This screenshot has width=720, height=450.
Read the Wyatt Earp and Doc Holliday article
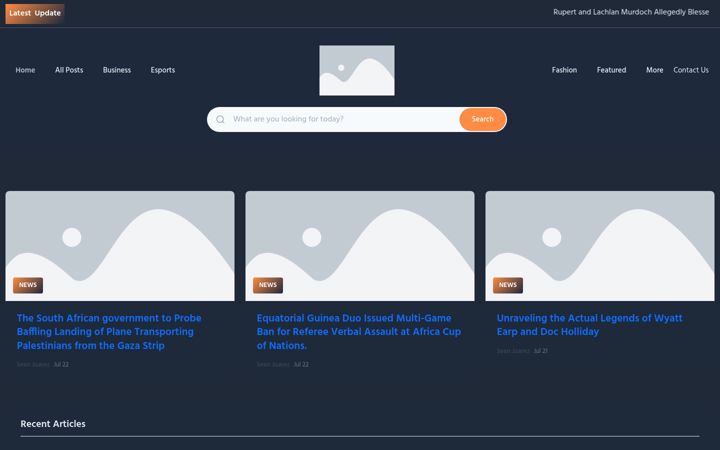tap(590, 325)
